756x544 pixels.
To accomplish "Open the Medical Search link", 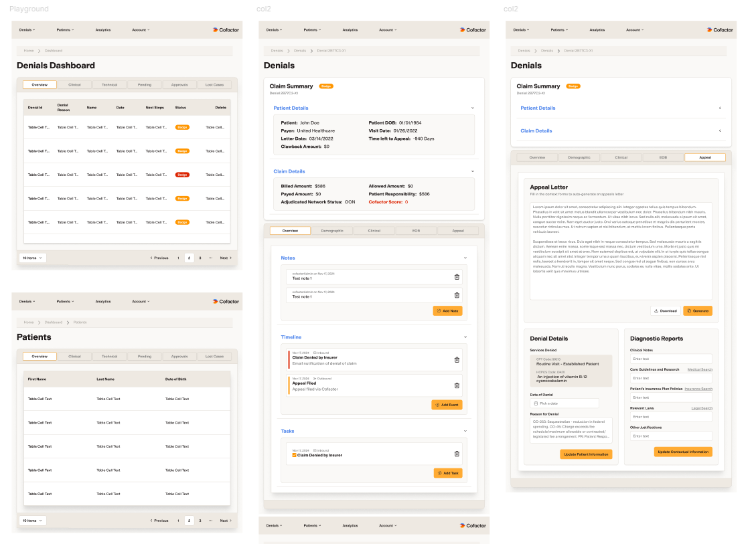I will [x=699, y=369].
